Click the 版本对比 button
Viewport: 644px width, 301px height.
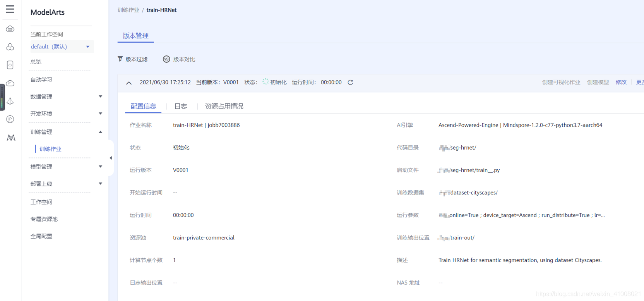[x=179, y=59]
